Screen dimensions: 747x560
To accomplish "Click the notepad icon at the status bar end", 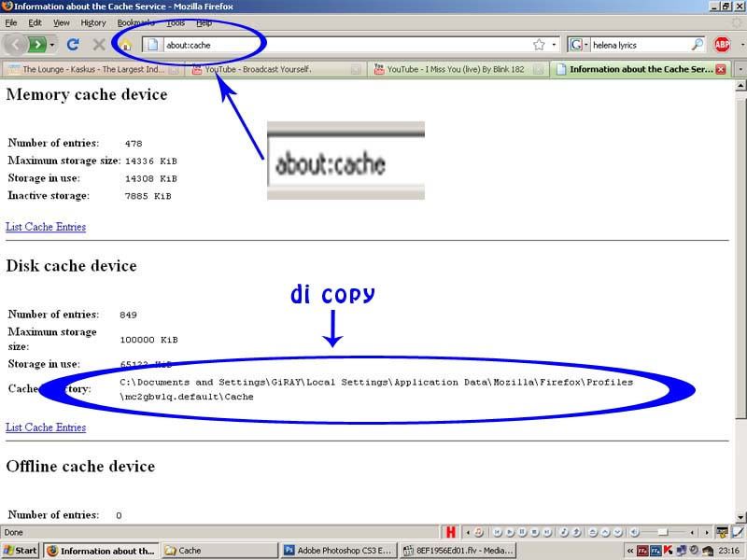I will click(x=738, y=532).
